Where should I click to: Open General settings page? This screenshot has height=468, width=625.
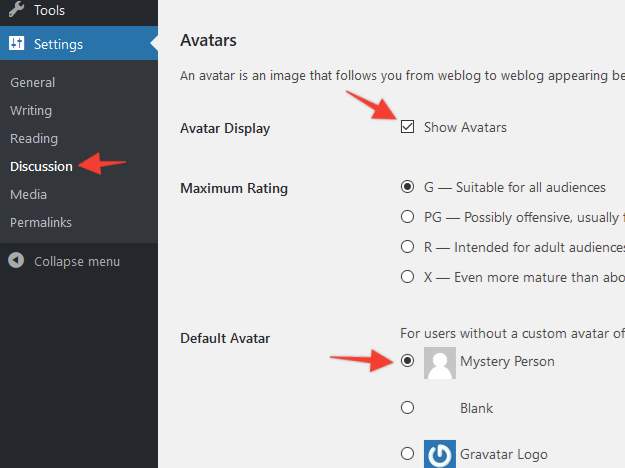tap(33, 83)
